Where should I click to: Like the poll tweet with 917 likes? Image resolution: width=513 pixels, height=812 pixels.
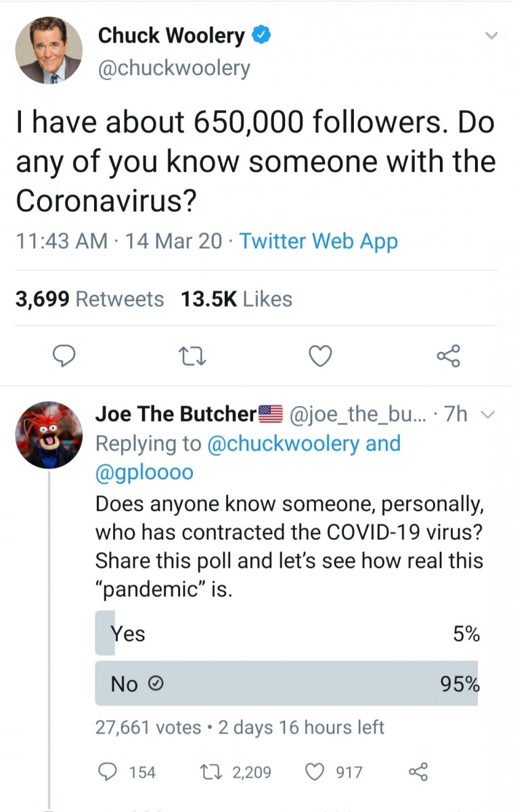coord(315,771)
